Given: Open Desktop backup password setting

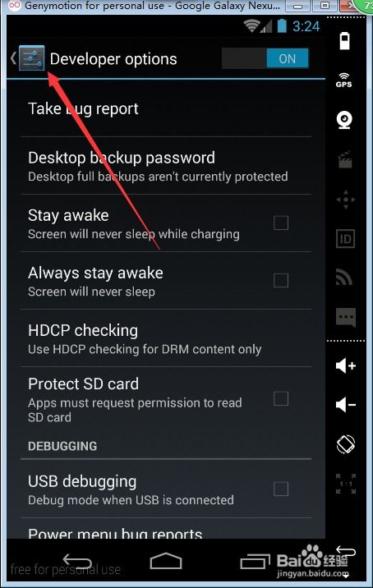Looking at the screenshot, I should [x=165, y=166].
